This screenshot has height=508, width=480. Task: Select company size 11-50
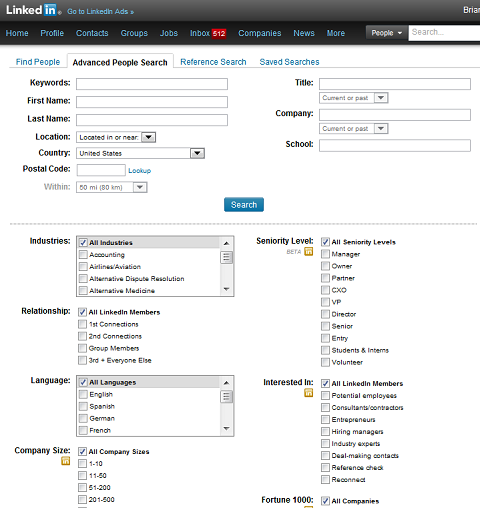click(82, 475)
